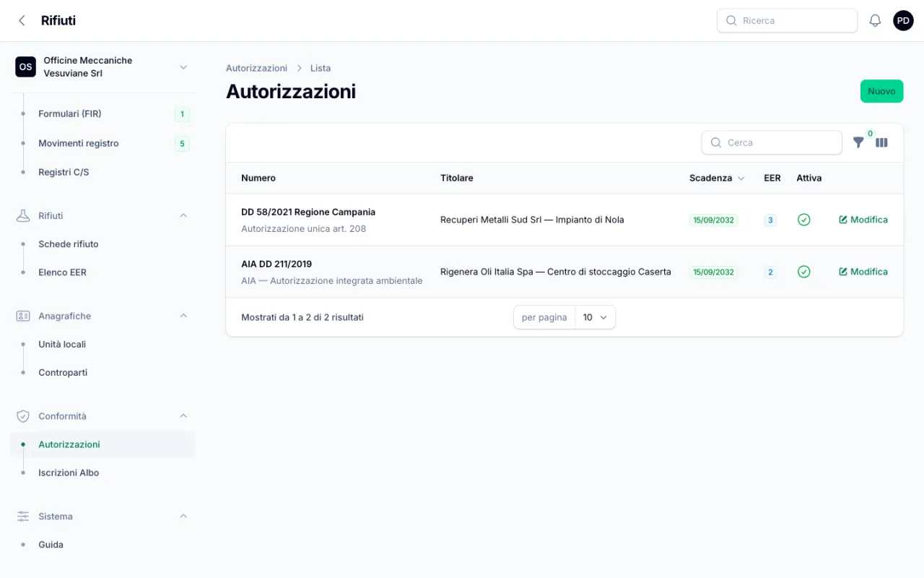924x578 pixels.
Task: Click the Numero column header
Action: [x=258, y=178]
